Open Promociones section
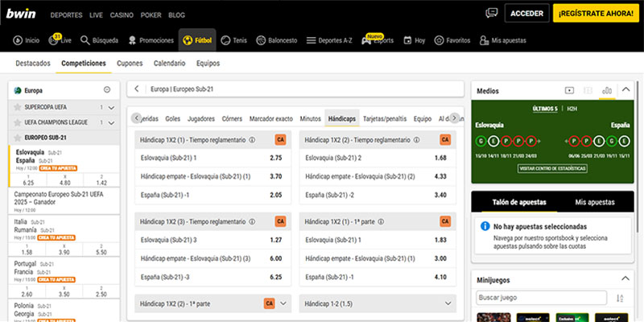The width and height of the screenshot is (644, 322). (151, 40)
